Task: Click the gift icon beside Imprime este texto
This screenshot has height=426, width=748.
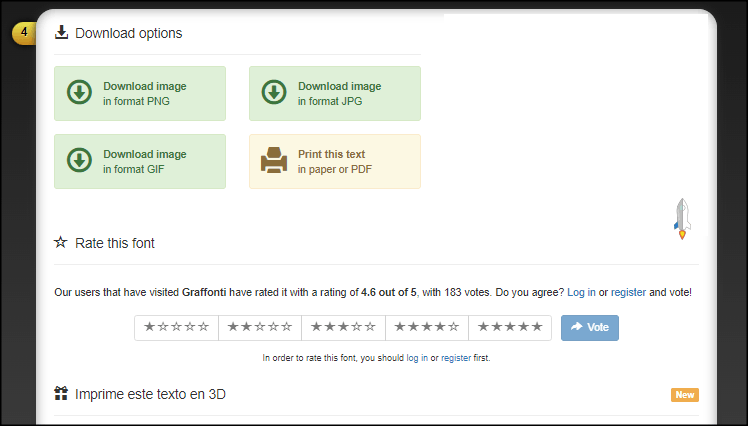Action: (x=61, y=394)
